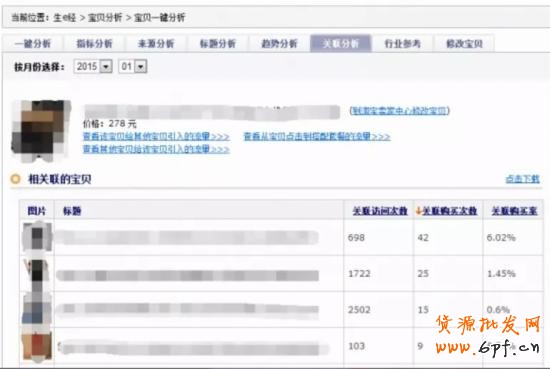Open the 行业参考 tab
The width and height of the screenshot is (550, 369).
[402, 43]
